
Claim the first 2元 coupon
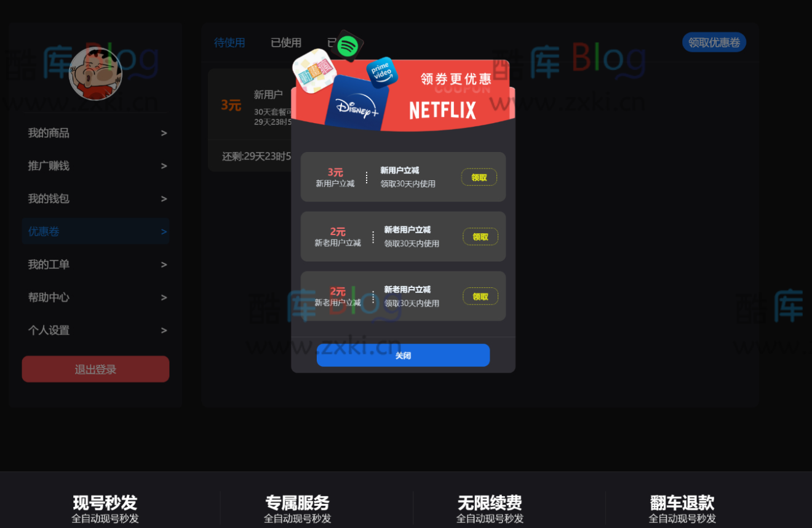[480, 236]
